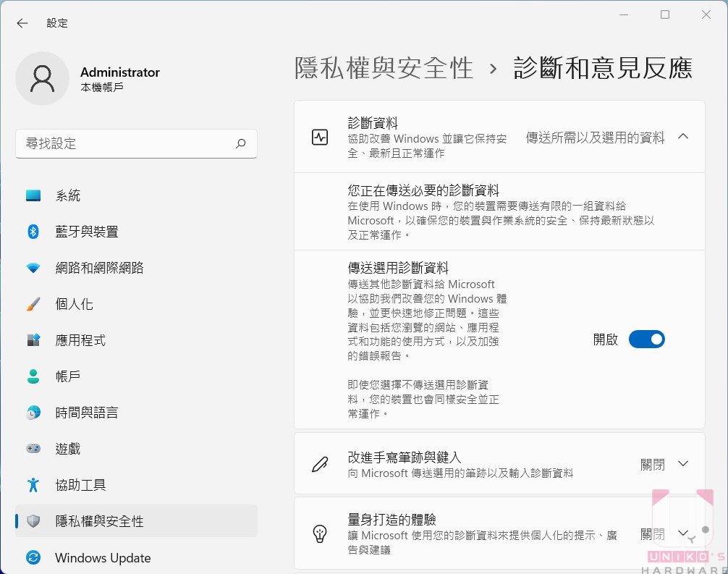The image size is (728, 574).
Task: Select 應用程式 in the sidebar
Action: (x=136, y=340)
